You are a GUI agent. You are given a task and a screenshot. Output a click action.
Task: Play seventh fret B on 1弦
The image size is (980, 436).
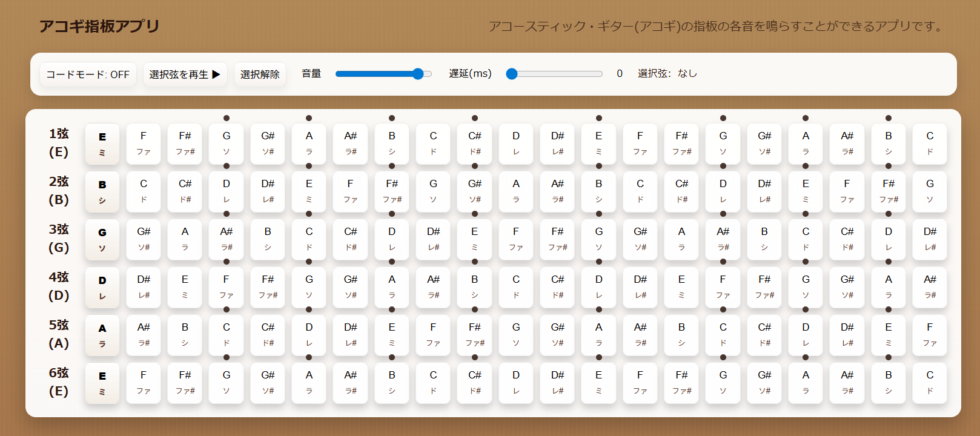click(x=392, y=144)
